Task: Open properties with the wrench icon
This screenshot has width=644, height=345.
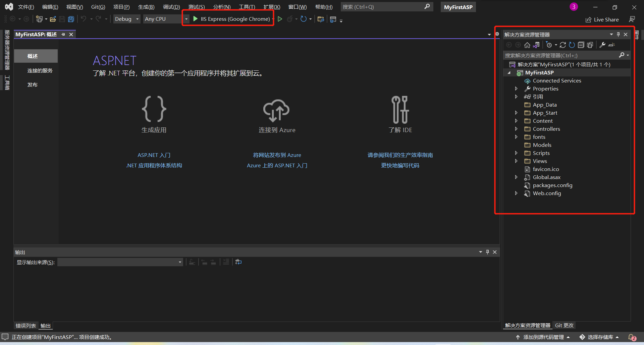Action: (602, 45)
